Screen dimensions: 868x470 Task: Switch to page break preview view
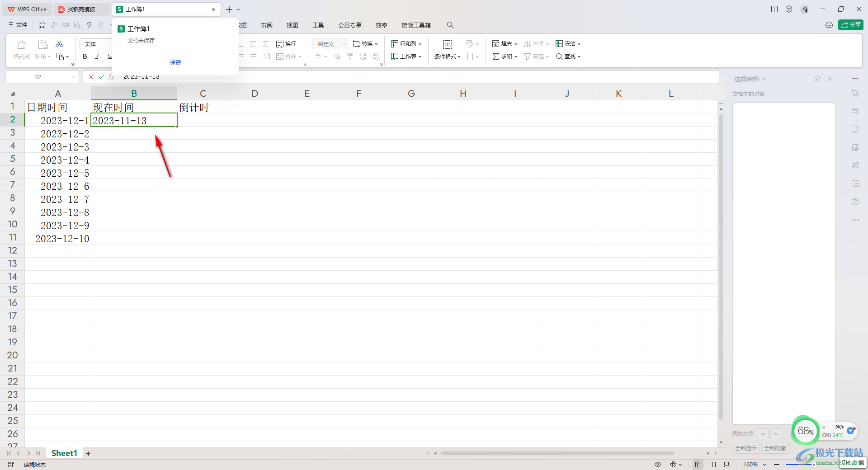(713, 465)
